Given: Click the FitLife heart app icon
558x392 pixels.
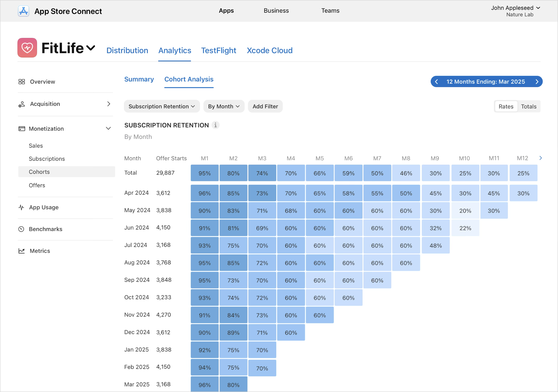Looking at the screenshot, I should 27,48.
